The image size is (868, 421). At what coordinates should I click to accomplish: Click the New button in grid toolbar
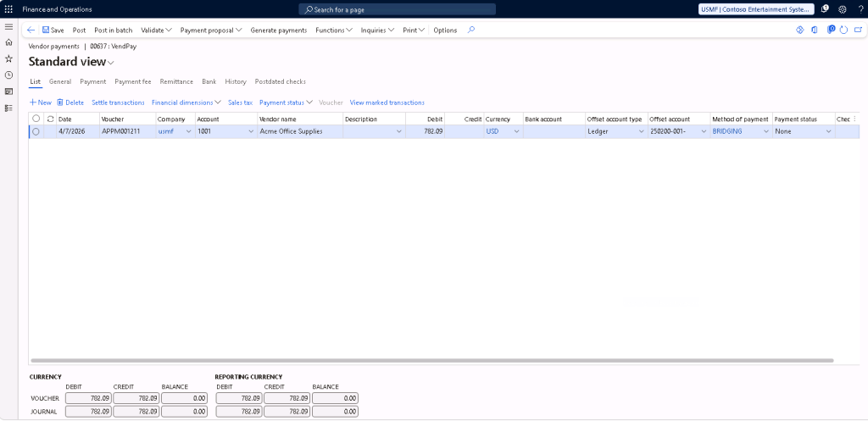click(40, 102)
